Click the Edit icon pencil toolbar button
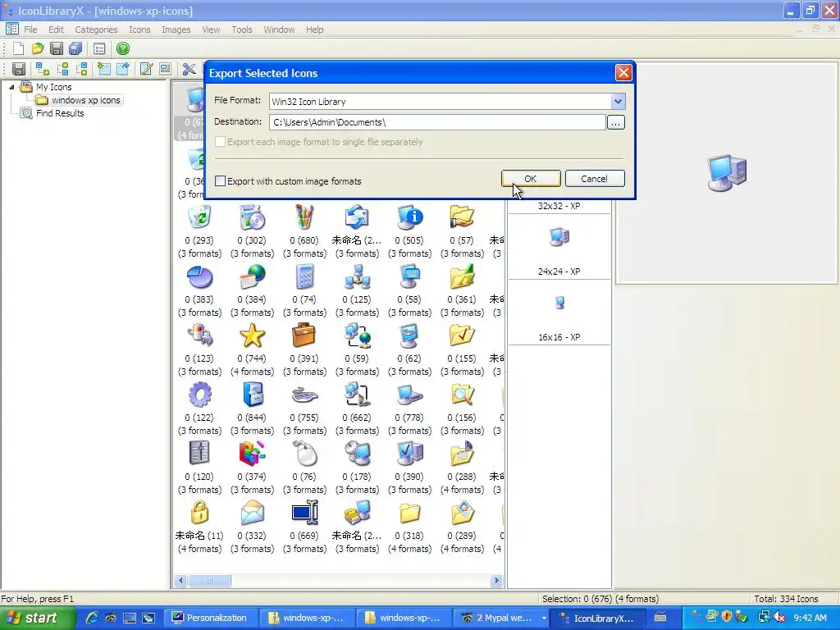 [146, 69]
